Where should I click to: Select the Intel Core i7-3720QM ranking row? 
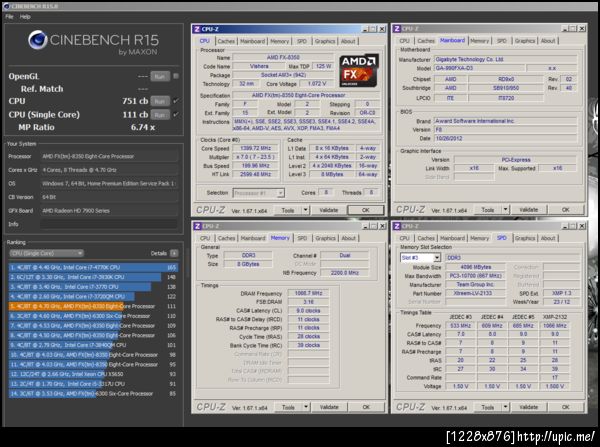tap(93, 296)
